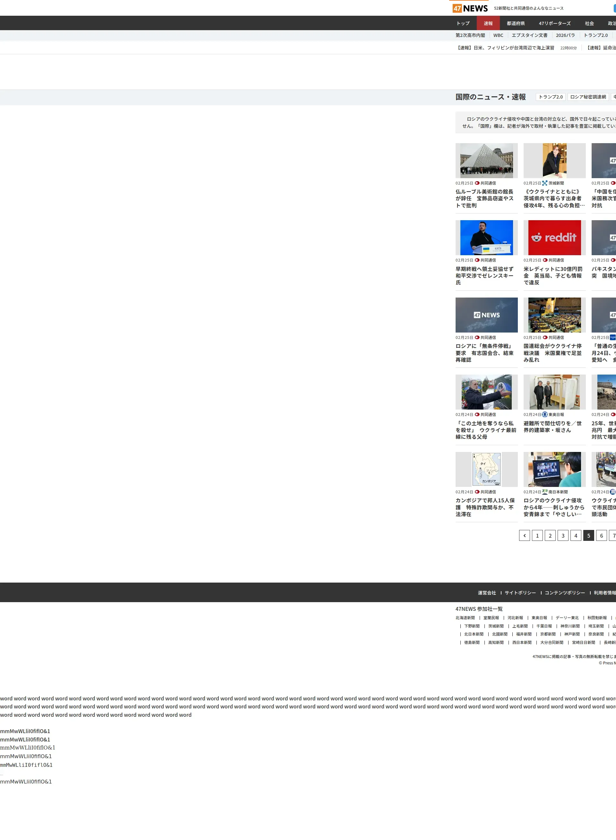Viewport: 616px width, 840px height.
Task: Open the Thailand-Cambodia map thumbnail
Action: point(487,469)
